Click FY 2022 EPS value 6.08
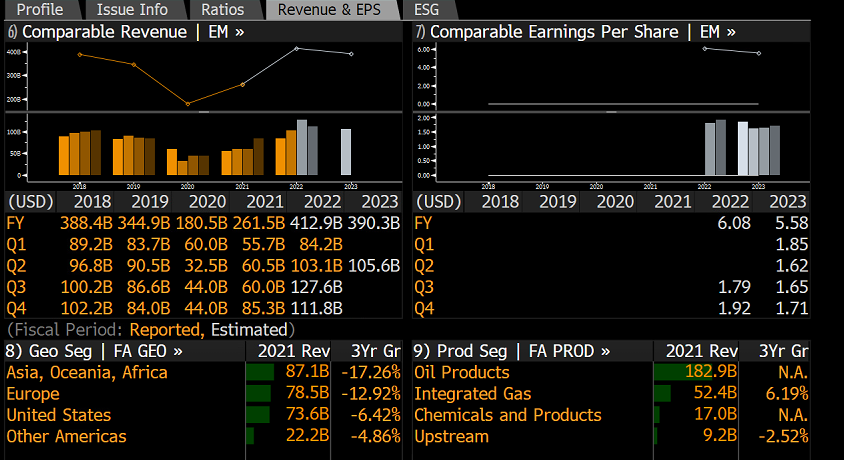The width and height of the screenshot is (844, 460). click(734, 223)
